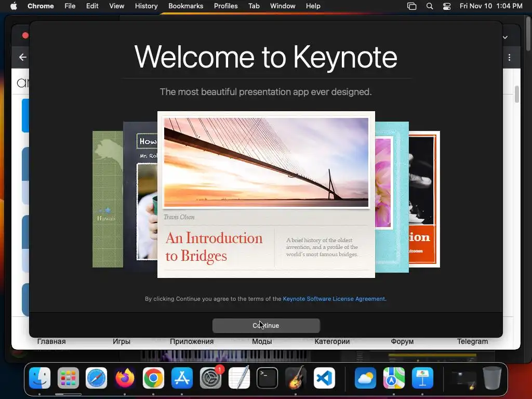Open Google Chrome from the Dock
This screenshot has height=399, width=532.
pos(153,378)
